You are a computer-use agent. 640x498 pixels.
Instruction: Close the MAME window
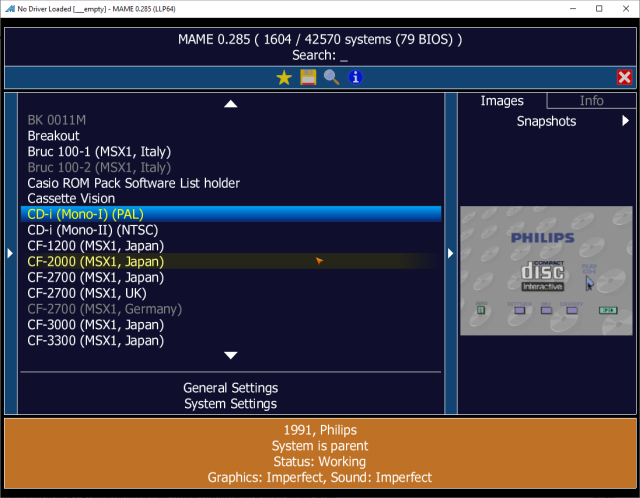pyautogui.click(x=626, y=9)
